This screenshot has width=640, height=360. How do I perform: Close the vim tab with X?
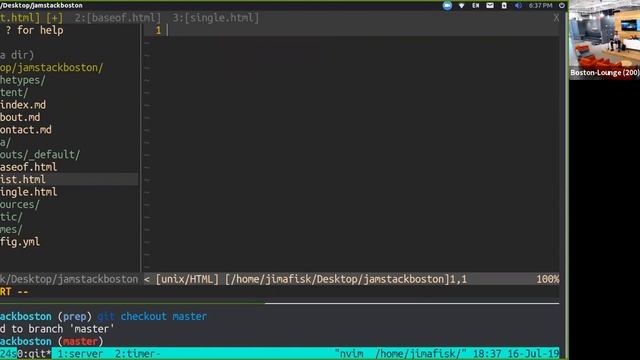(x=556, y=18)
